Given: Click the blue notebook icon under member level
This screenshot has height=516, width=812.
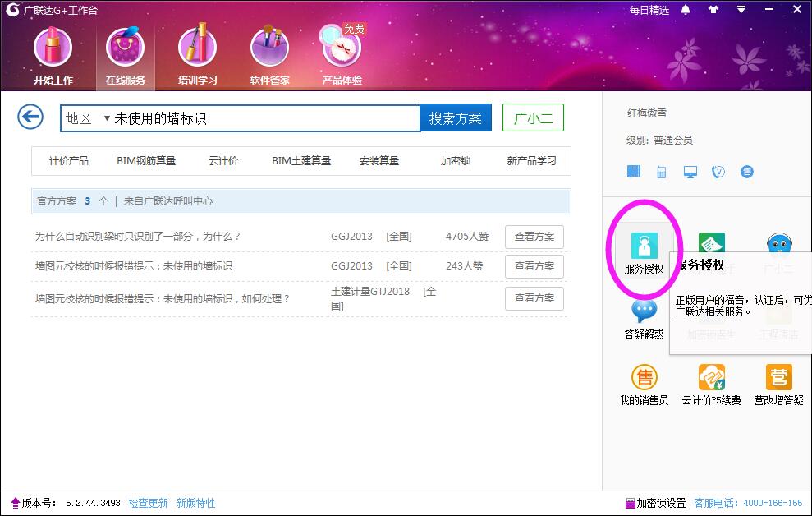Looking at the screenshot, I should point(633,172).
